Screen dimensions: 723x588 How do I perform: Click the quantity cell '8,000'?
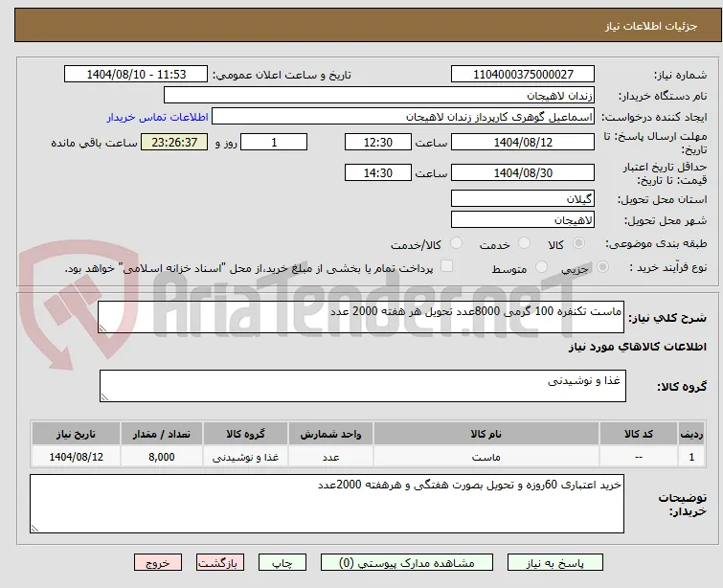point(162,457)
